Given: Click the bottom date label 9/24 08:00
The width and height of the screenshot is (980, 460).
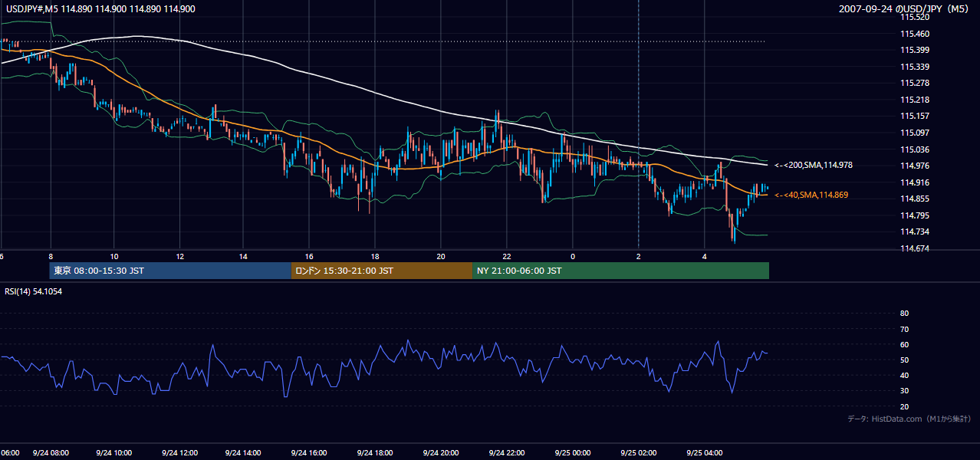Looking at the screenshot, I should 51,452.
